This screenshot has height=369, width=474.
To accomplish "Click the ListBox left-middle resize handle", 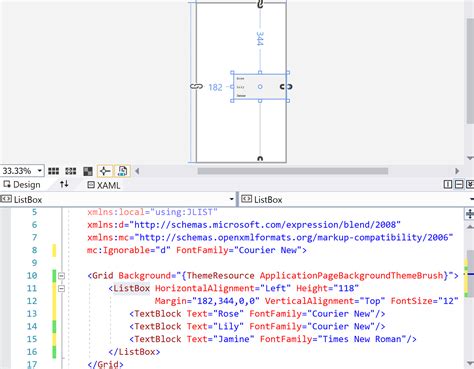I will click(x=232, y=87).
